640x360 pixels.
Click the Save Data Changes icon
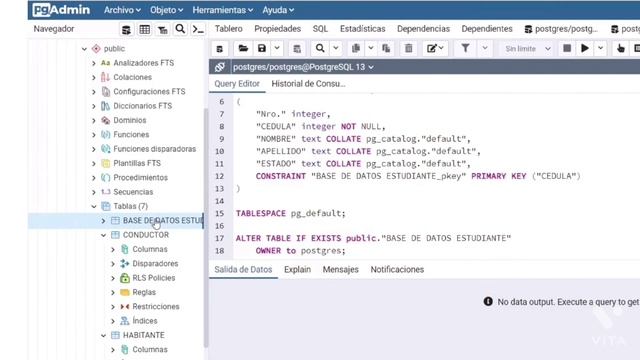click(x=297, y=49)
